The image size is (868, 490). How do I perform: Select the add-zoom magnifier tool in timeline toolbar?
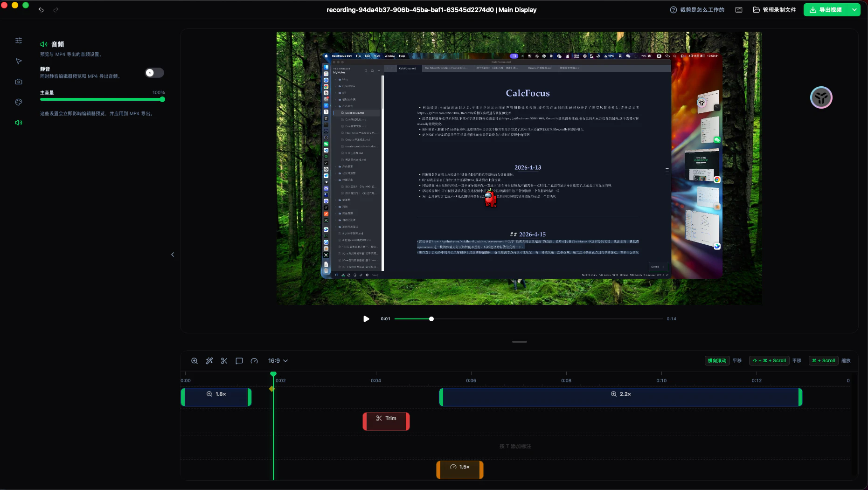pyautogui.click(x=194, y=361)
